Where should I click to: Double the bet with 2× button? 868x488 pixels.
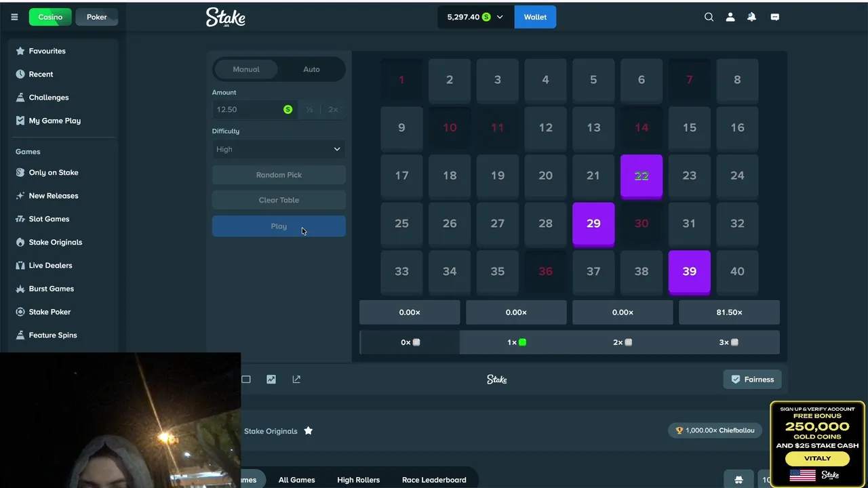point(333,109)
